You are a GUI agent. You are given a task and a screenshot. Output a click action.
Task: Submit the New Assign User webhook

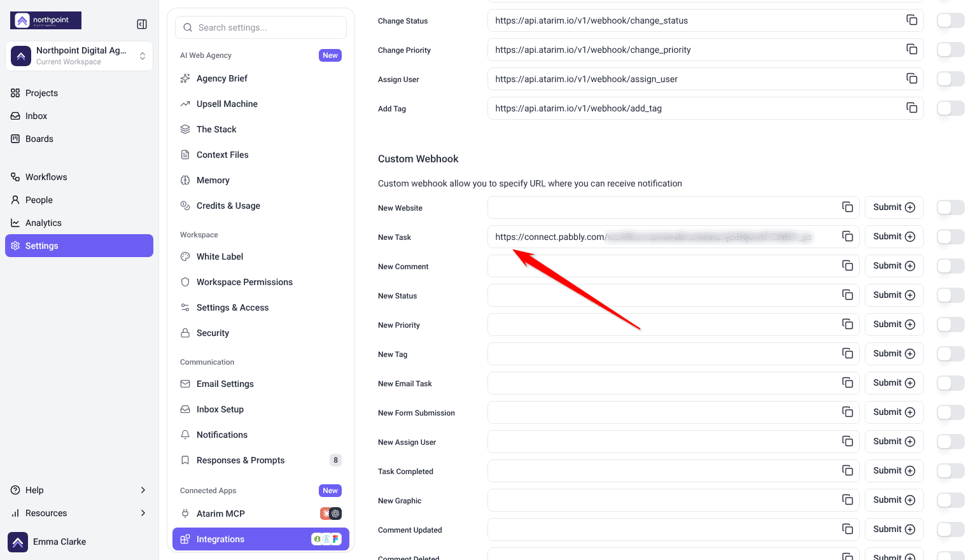(894, 442)
